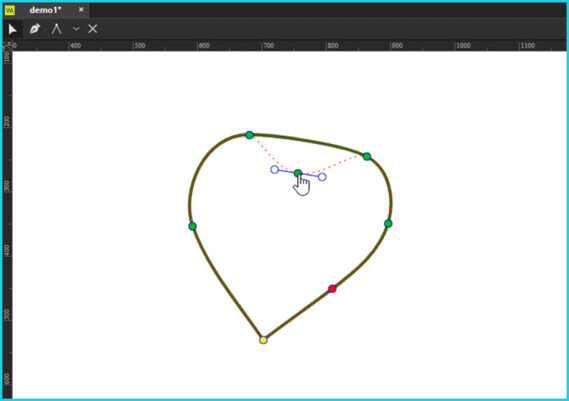Switch to the demo1 tab
569x401 pixels.
coord(46,10)
